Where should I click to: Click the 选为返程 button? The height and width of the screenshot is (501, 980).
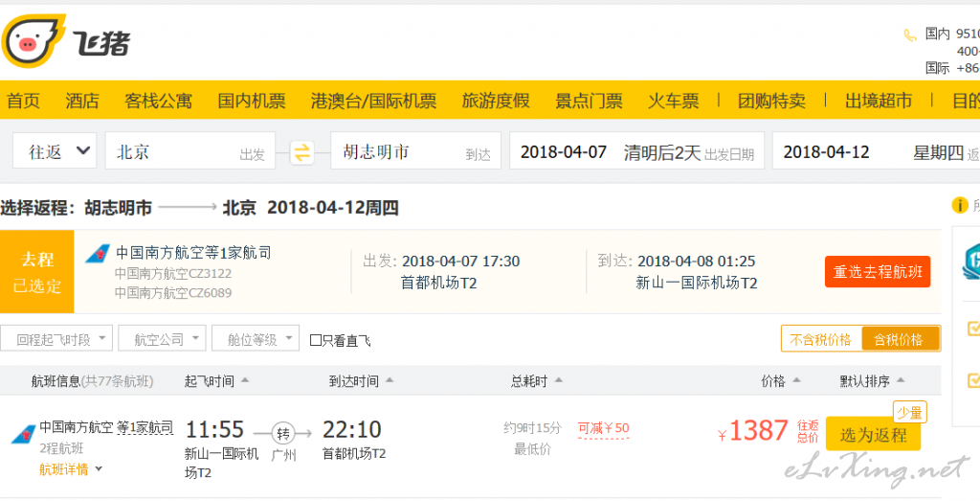coord(873,434)
